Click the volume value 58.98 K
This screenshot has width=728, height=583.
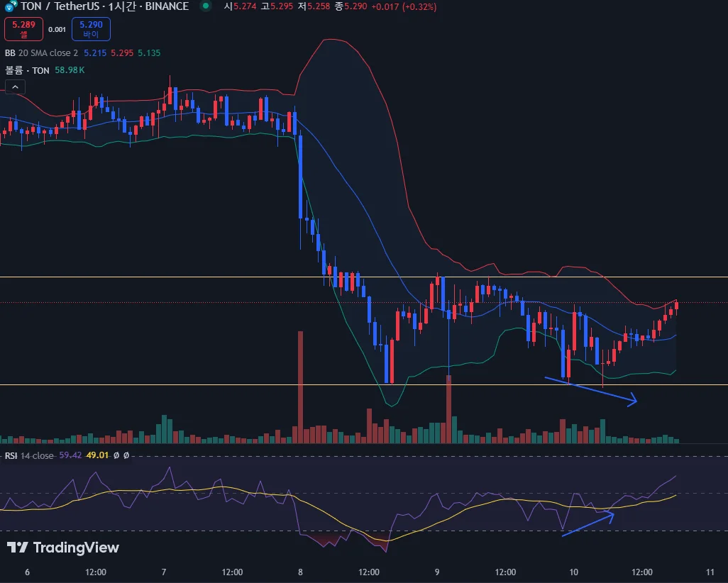70,70
